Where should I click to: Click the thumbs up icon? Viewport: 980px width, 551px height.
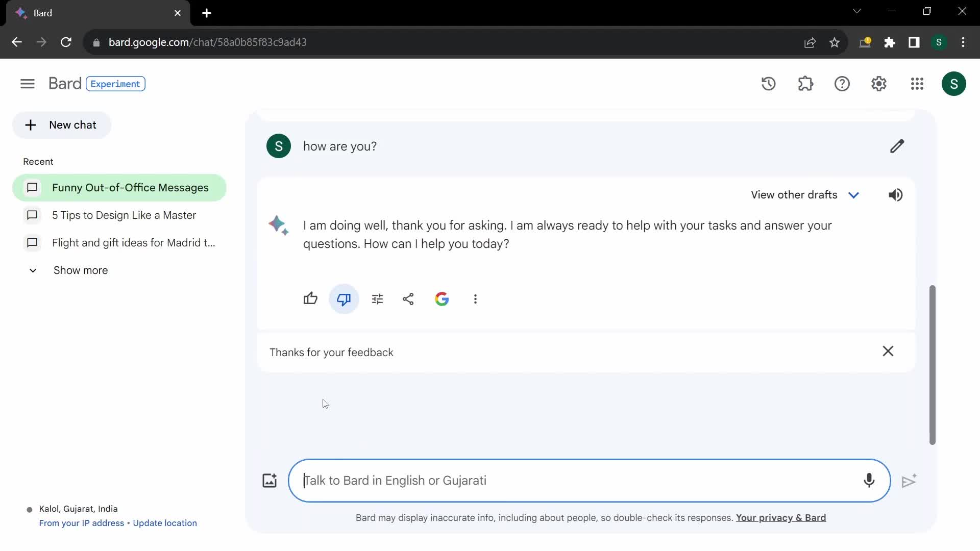click(x=310, y=299)
